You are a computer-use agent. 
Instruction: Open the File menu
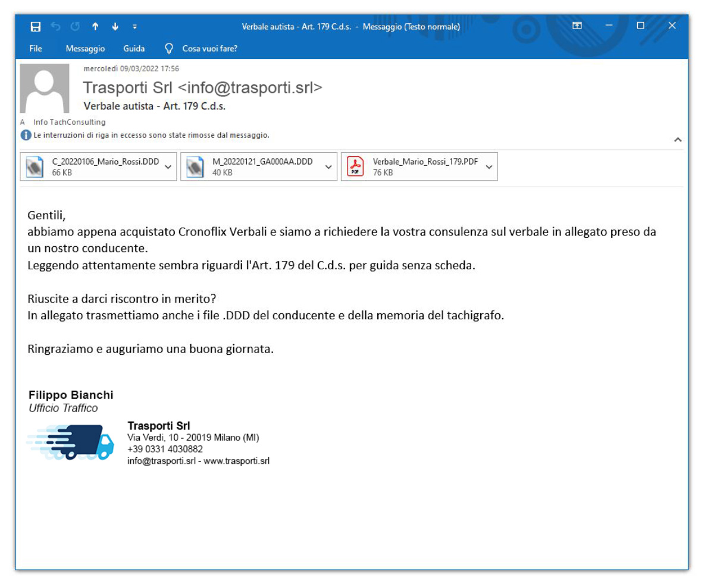[36, 49]
